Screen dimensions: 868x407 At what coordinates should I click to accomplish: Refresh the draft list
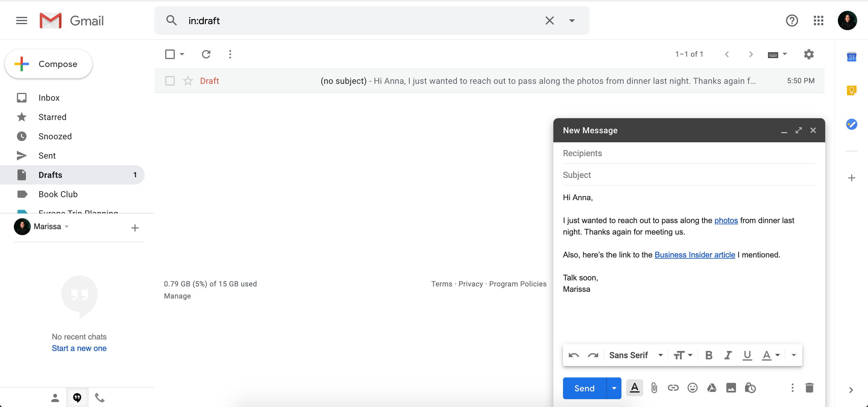pos(206,54)
